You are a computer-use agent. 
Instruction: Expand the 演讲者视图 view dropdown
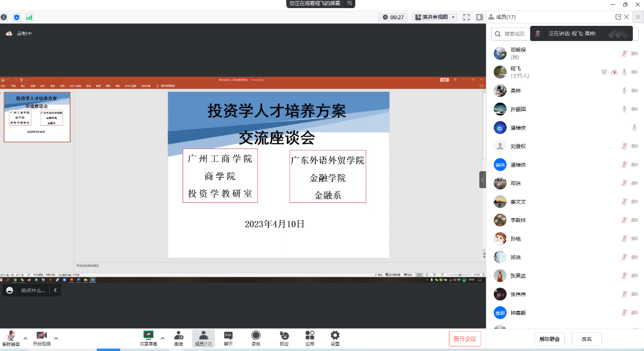click(435, 17)
